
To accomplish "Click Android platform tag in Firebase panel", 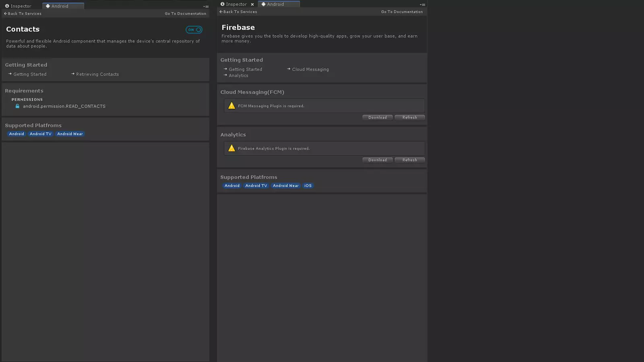I will pos(232,186).
